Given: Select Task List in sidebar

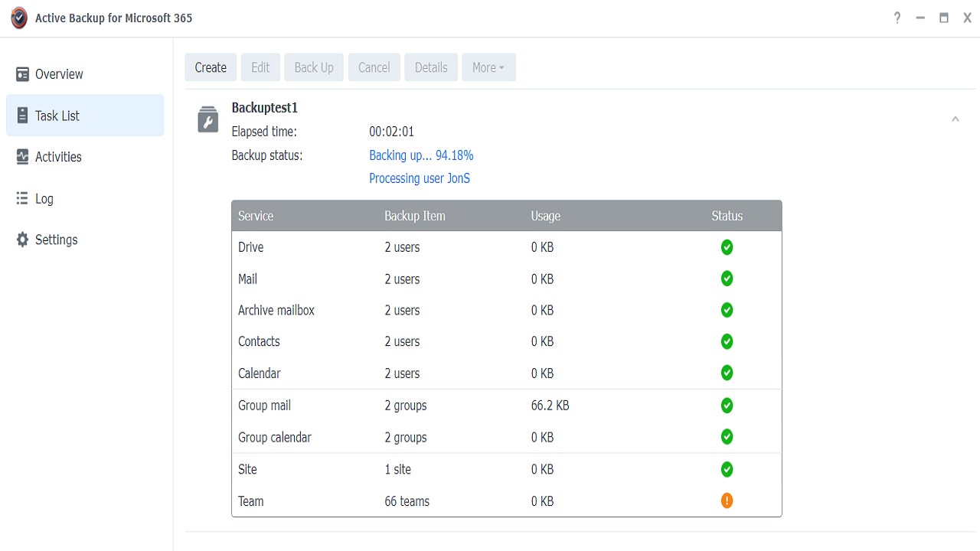Looking at the screenshot, I should [x=85, y=116].
